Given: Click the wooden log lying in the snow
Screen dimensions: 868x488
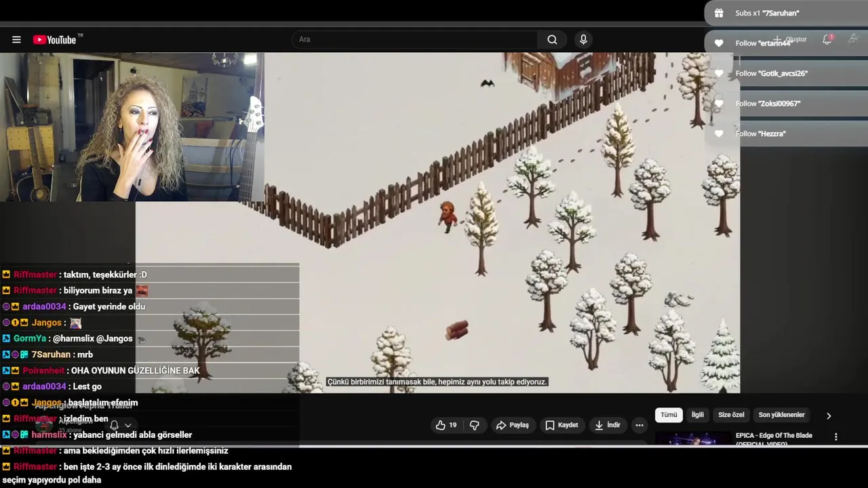Looking at the screenshot, I should coord(457,330).
